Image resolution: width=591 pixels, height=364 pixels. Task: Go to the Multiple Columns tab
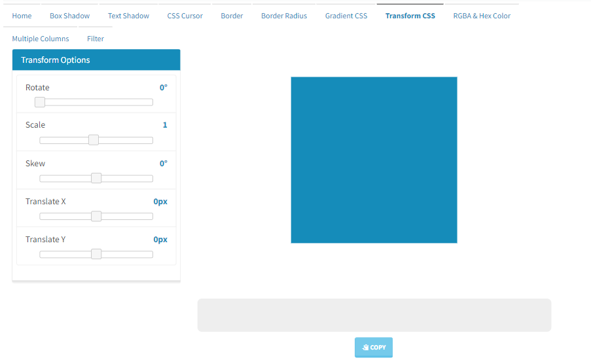click(41, 39)
